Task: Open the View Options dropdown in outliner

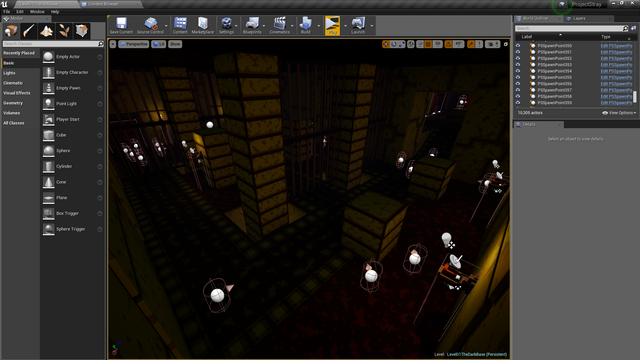Action: coord(619,113)
